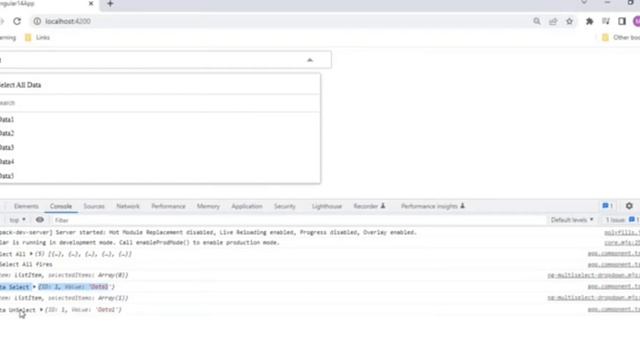Open the core.mjs source link

[622, 243]
